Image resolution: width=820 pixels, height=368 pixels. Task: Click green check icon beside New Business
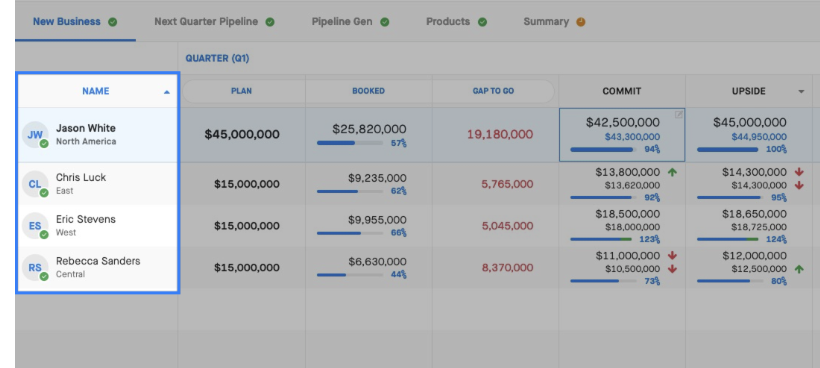[112, 22]
